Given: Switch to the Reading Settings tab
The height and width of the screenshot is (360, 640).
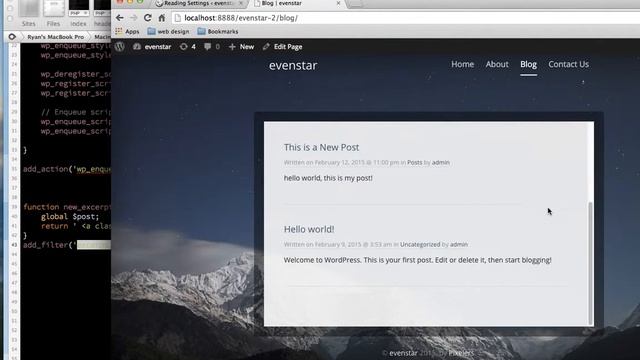Looking at the screenshot, I should [199, 3].
